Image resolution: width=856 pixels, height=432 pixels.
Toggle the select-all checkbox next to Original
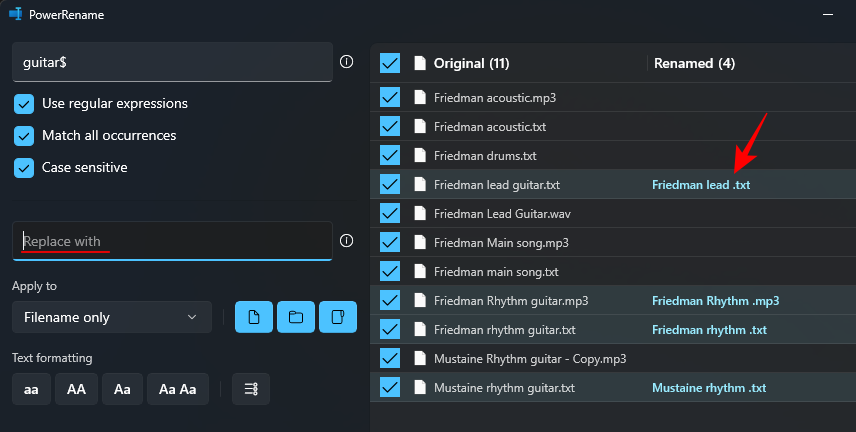[x=390, y=63]
